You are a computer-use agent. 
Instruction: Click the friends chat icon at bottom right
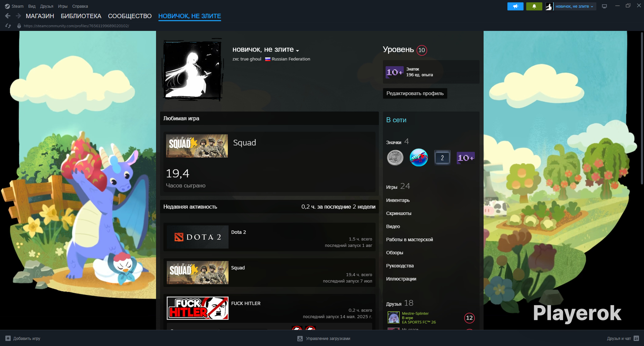tap(636, 338)
